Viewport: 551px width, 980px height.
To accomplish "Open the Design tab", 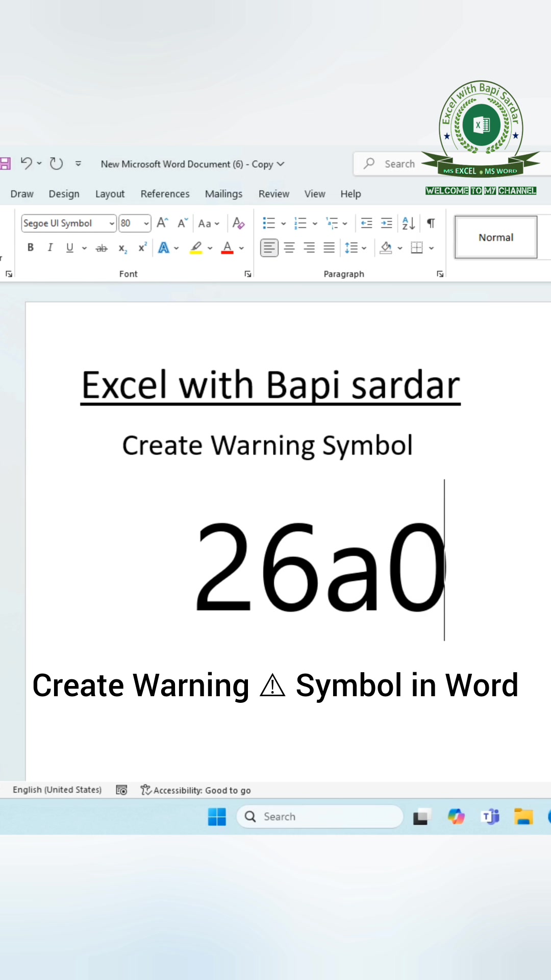I will (x=64, y=194).
